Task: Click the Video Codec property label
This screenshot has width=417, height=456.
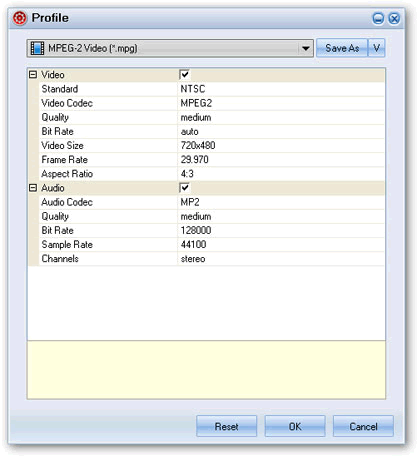Action: [67, 103]
